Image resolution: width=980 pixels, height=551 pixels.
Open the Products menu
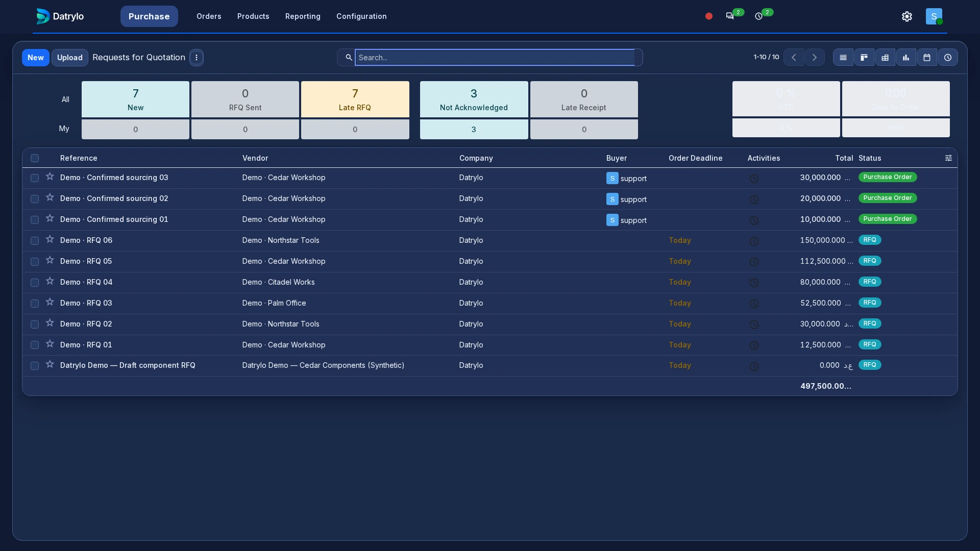[x=253, y=16]
